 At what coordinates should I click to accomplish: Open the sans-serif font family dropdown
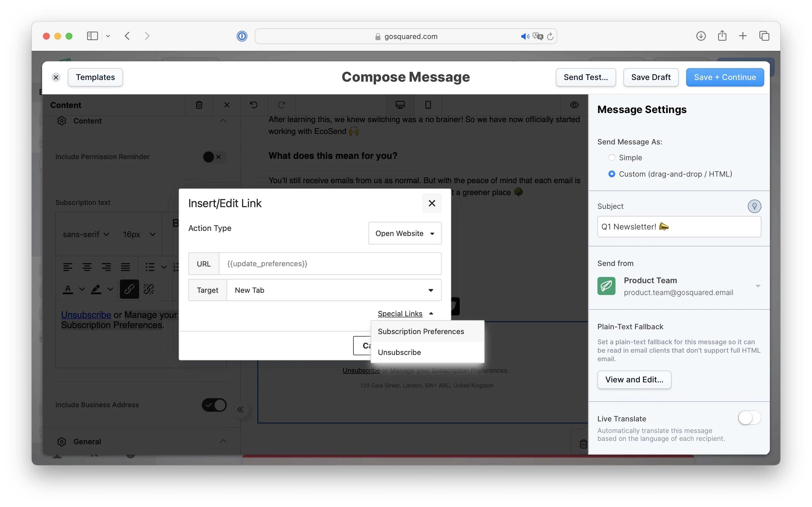tap(86, 234)
